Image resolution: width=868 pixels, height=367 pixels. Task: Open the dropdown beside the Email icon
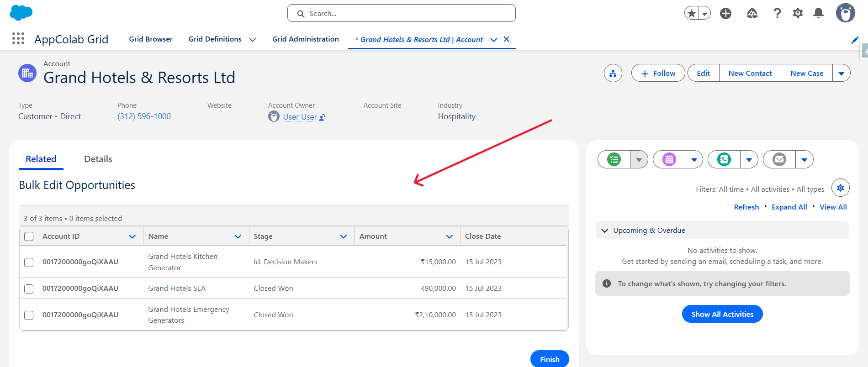804,159
